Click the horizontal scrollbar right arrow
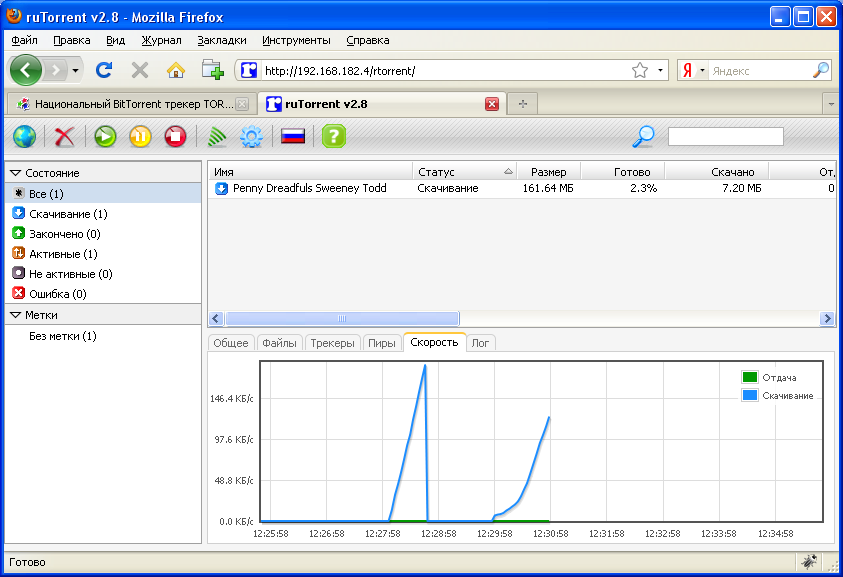 [827, 318]
